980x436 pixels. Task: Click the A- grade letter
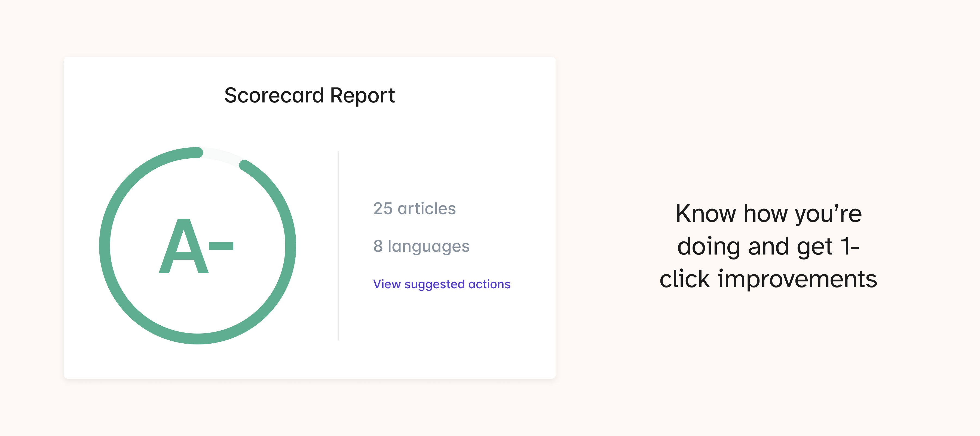click(x=184, y=246)
